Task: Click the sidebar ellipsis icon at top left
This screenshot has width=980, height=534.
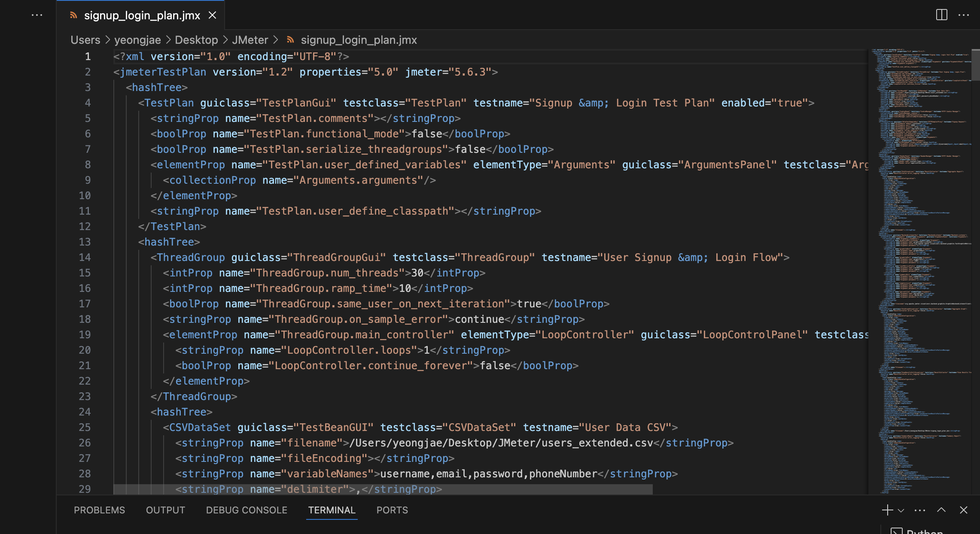Action: 37,15
